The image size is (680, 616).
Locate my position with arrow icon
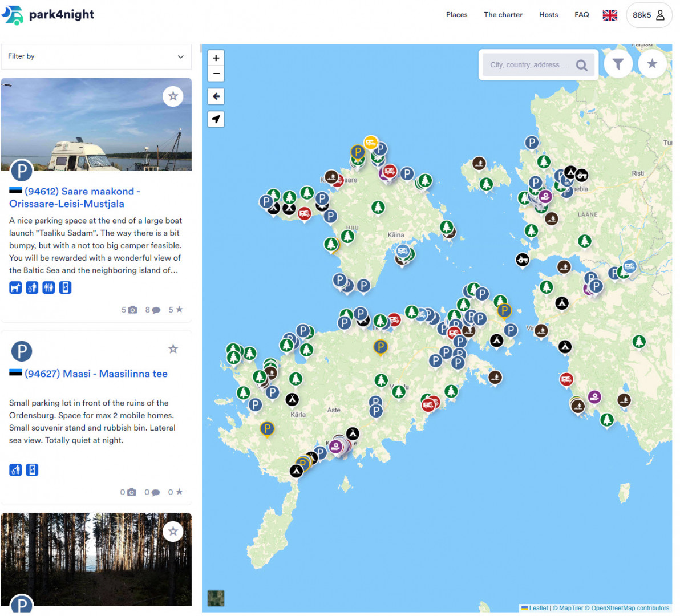216,119
